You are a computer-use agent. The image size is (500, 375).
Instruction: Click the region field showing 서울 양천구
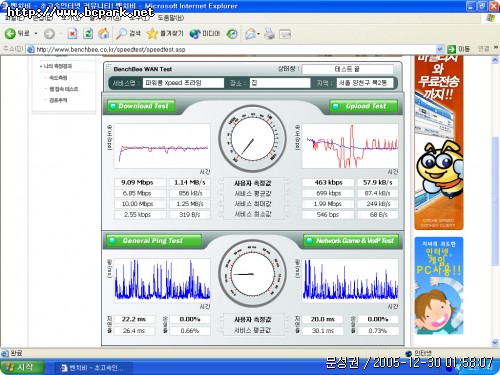[x=365, y=83]
